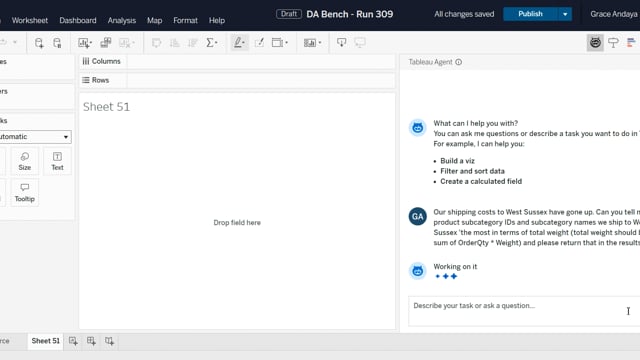Image resolution: width=640 pixels, height=360 pixels.
Task: Click the Grace Andaya user name
Action: tap(613, 14)
